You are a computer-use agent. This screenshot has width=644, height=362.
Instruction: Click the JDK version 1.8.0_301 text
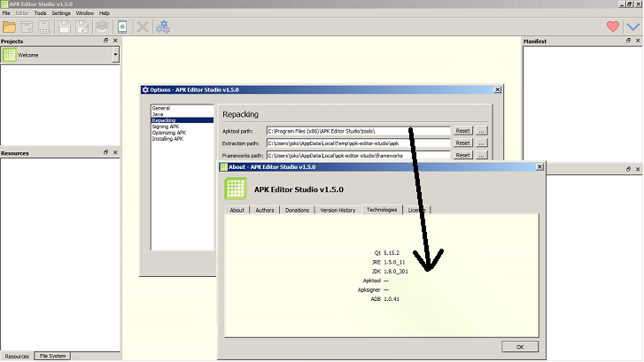pyautogui.click(x=396, y=272)
